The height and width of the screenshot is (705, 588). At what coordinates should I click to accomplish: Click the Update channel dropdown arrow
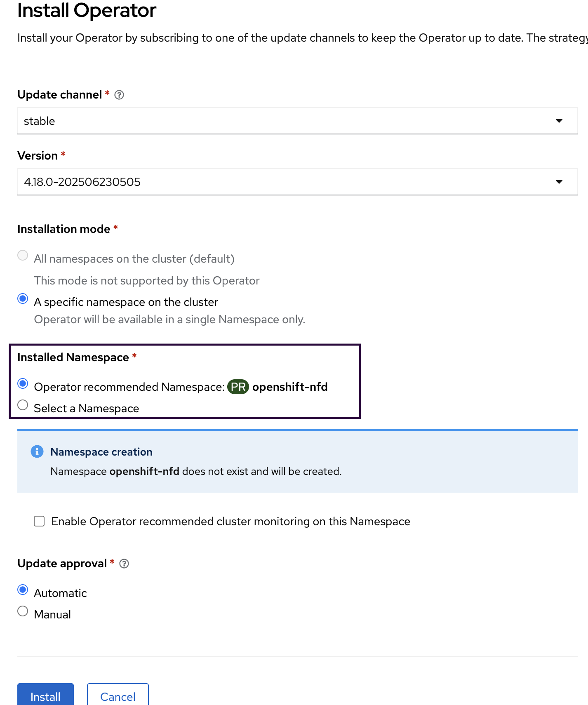[x=559, y=121]
